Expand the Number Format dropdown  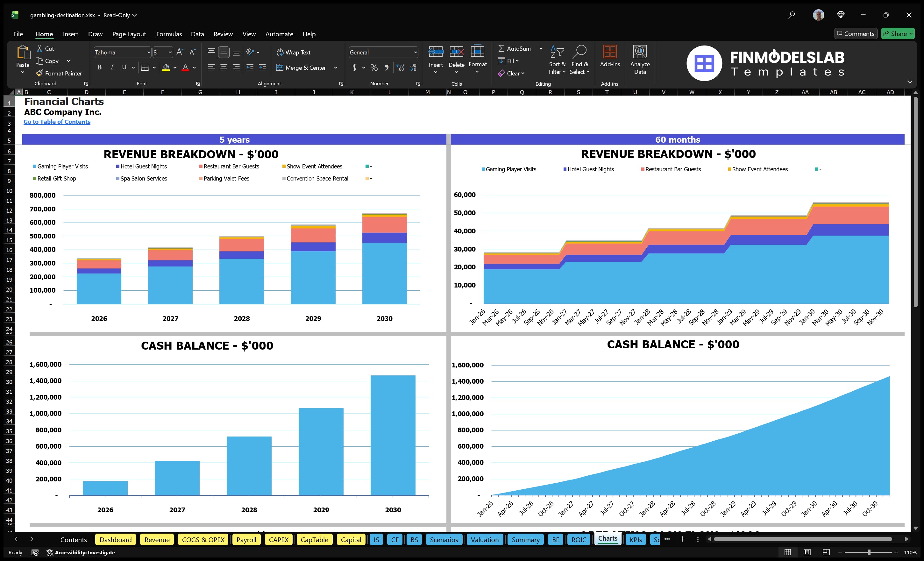[x=416, y=52]
